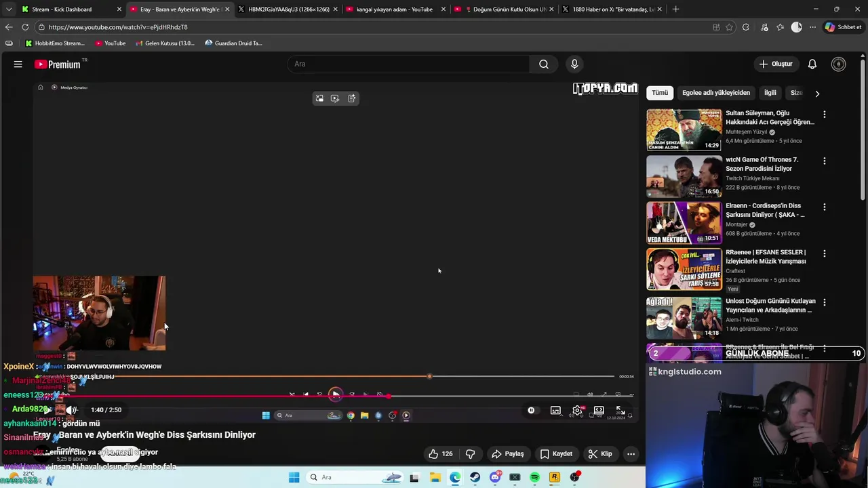Select the İlgili filter chip

point(770,93)
